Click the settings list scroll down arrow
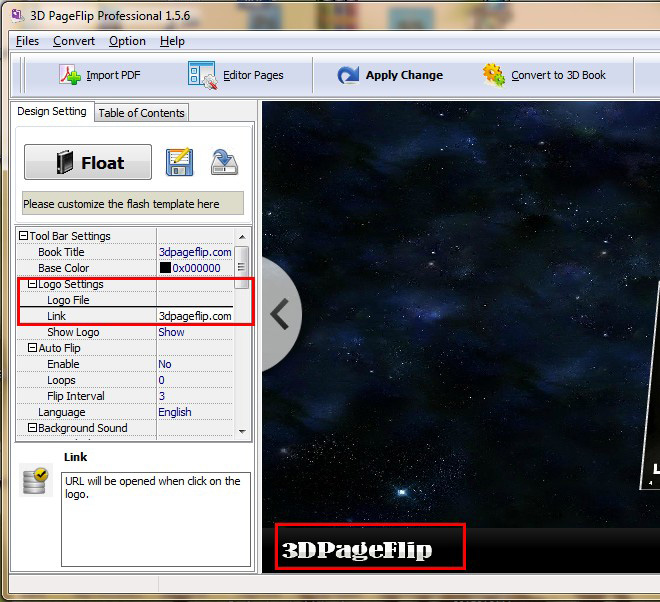The image size is (660, 602). click(242, 432)
